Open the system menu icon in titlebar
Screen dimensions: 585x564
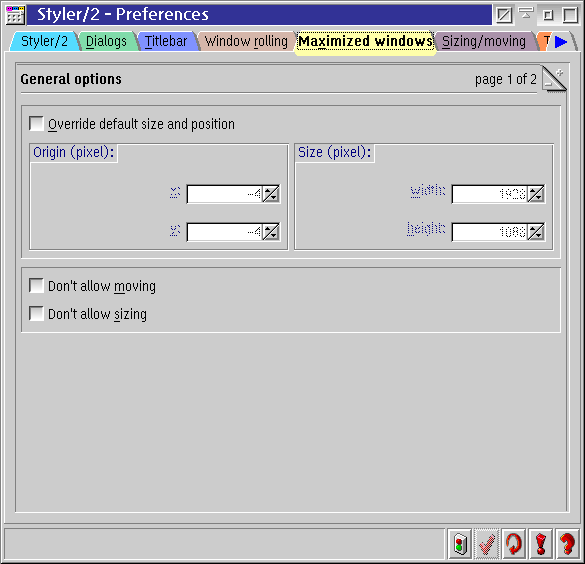15,15
